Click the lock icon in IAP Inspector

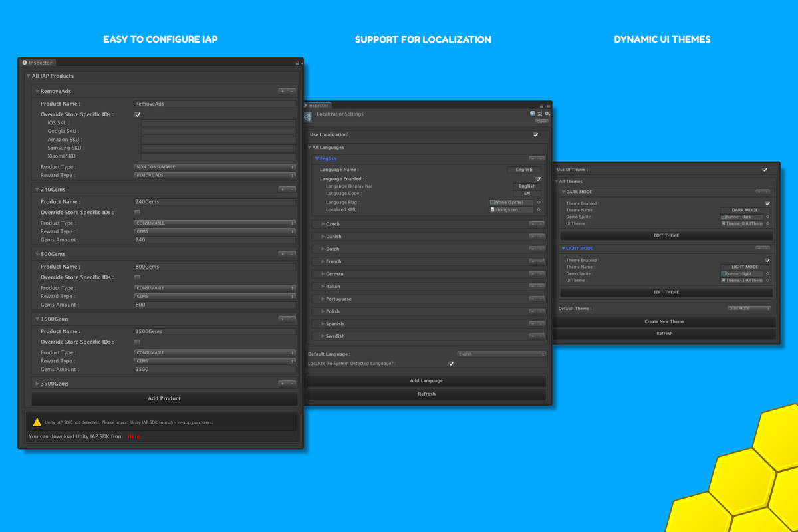tap(297, 63)
